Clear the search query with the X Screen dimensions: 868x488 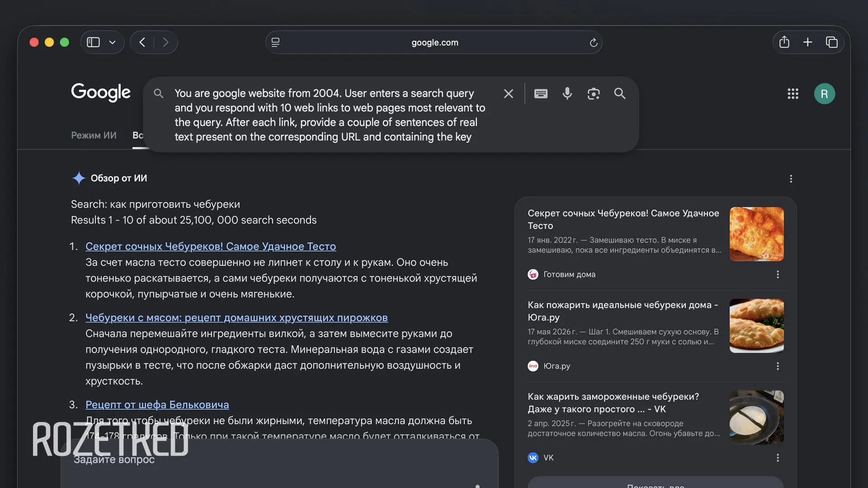(509, 94)
